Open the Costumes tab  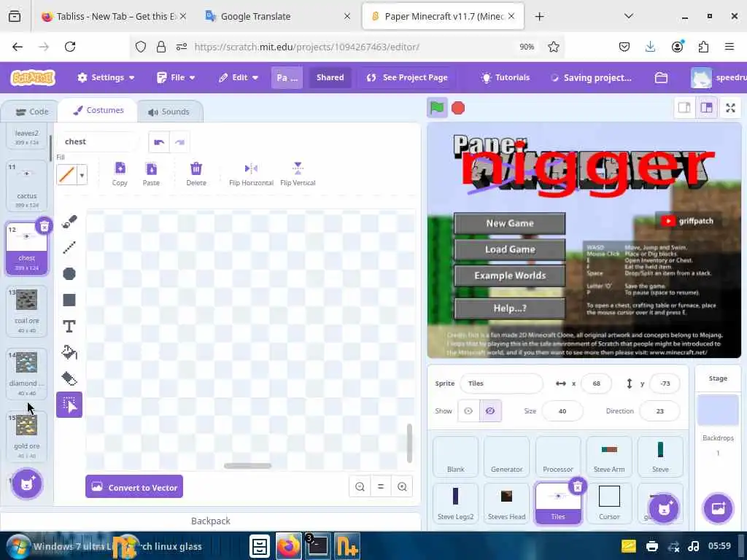98,111
